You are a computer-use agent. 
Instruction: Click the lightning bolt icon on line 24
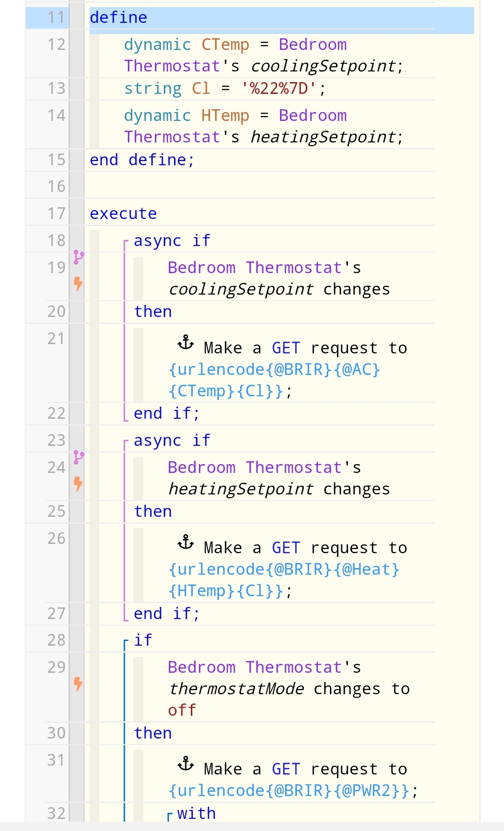click(78, 484)
